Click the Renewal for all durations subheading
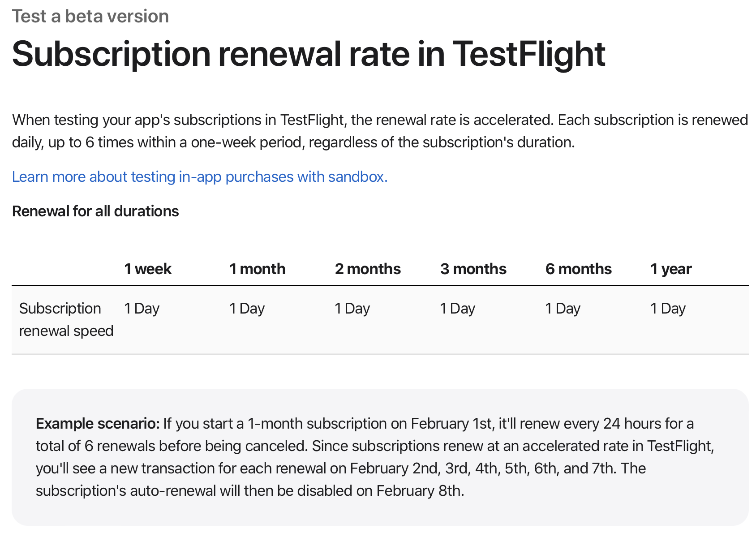 pos(95,211)
